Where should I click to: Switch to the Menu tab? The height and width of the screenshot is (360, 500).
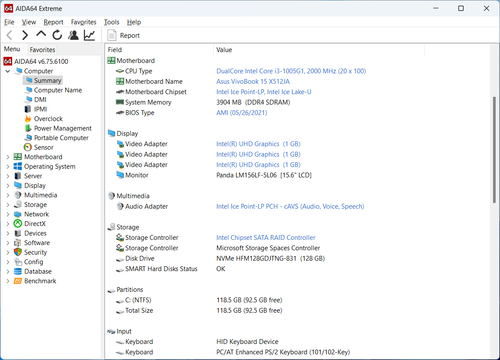tap(12, 49)
